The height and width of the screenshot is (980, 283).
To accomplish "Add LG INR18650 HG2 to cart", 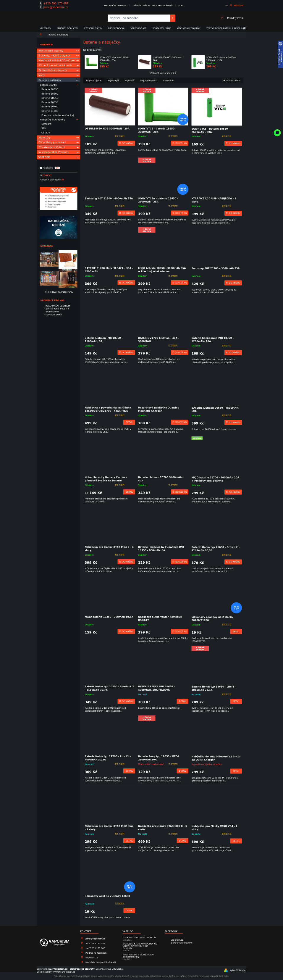I will tap(126, 144).
